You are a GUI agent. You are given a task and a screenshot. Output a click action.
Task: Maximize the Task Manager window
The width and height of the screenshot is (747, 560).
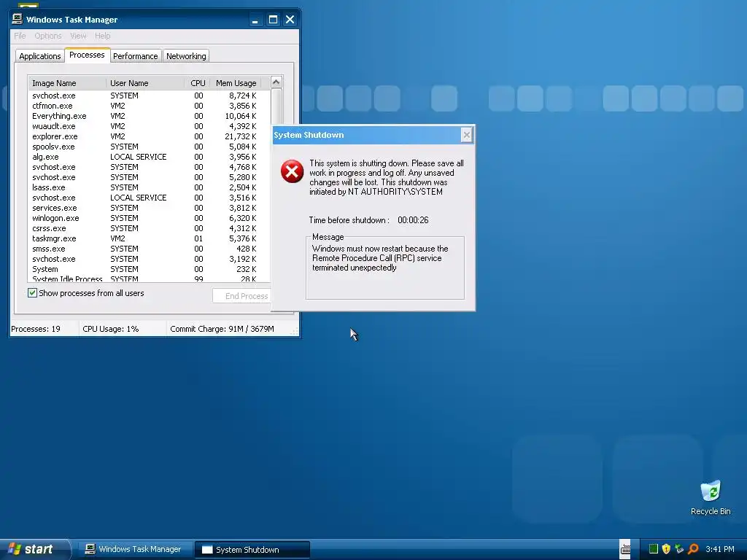pos(273,20)
